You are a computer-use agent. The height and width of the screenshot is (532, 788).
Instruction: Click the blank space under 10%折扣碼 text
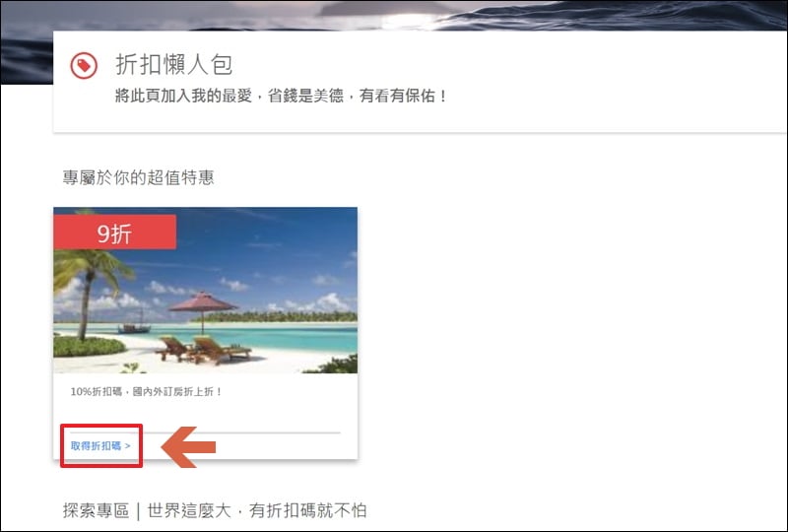pyautogui.click(x=206, y=414)
